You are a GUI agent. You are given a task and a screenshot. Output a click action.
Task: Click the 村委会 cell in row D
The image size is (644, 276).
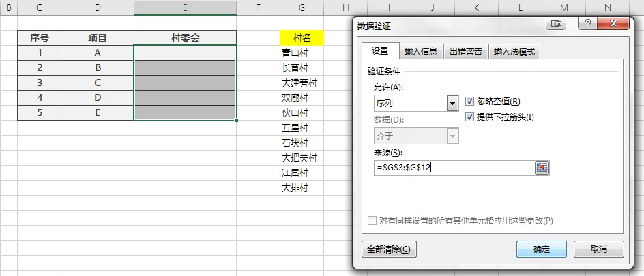(186, 98)
